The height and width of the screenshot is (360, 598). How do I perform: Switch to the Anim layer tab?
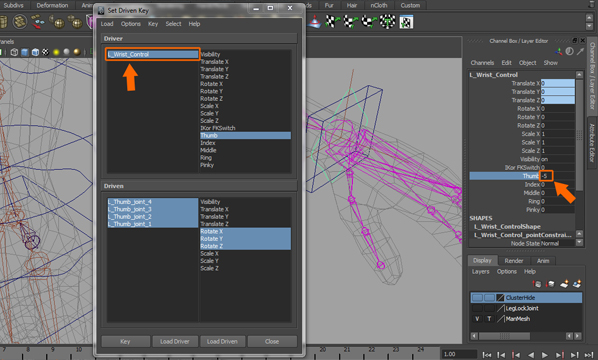543,261
